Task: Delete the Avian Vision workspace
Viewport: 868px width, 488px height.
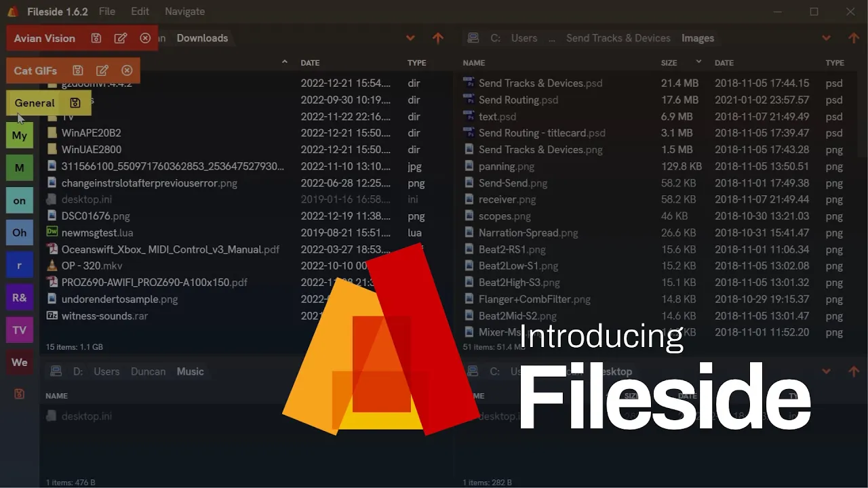Action: [145, 39]
